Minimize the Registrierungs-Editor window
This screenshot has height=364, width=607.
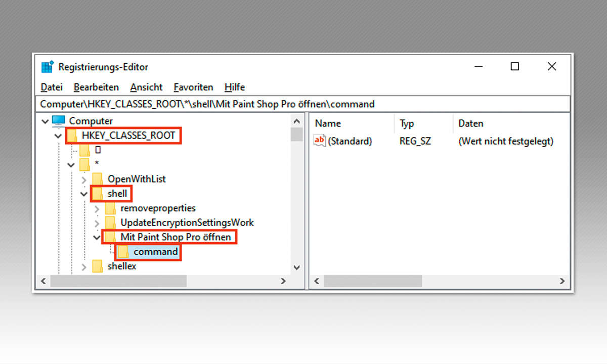(478, 67)
